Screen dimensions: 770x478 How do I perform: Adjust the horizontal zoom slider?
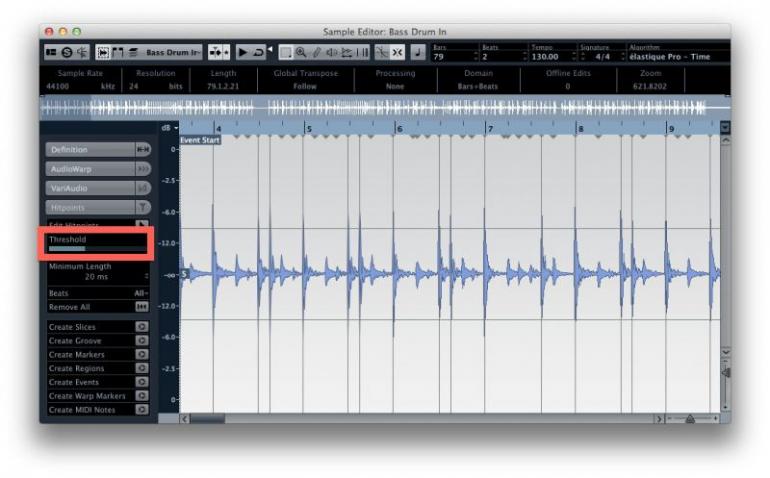click(x=690, y=419)
